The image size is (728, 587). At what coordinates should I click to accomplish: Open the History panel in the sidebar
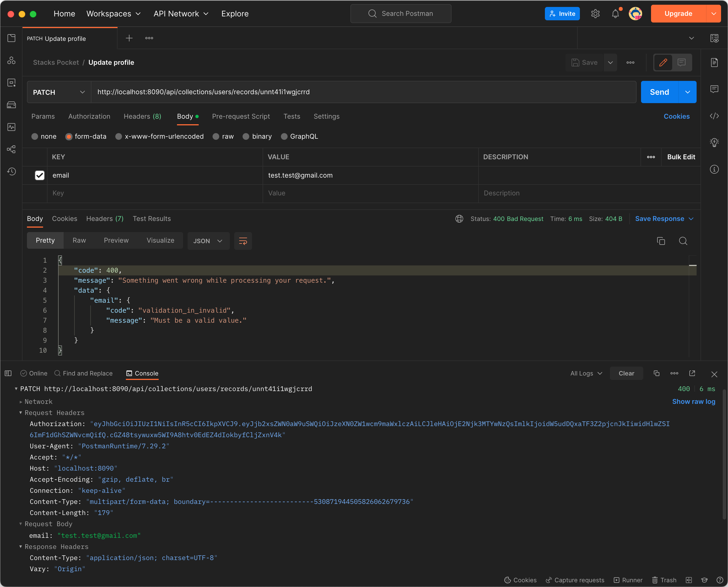click(11, 171)
